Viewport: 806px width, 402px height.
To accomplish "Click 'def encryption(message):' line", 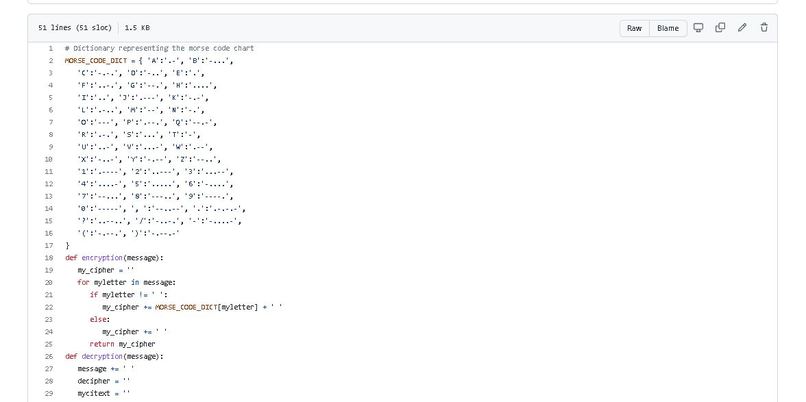I will pos(114,258).
